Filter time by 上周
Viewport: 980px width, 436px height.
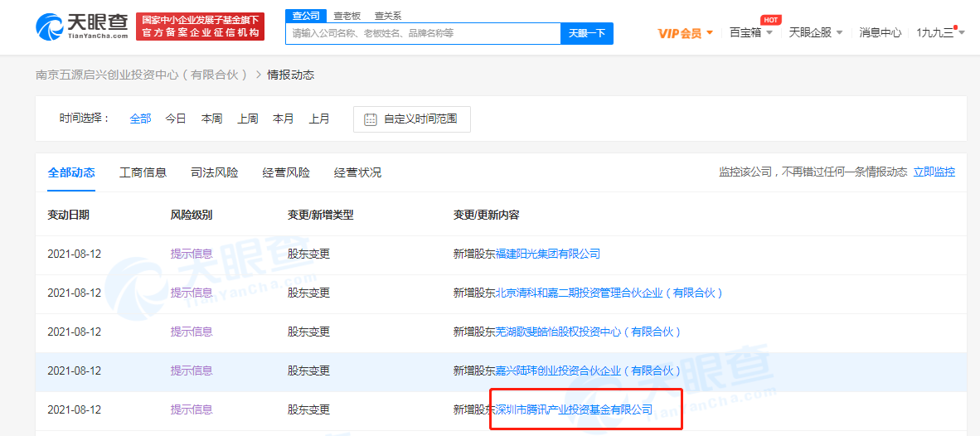tap(248, 119)
